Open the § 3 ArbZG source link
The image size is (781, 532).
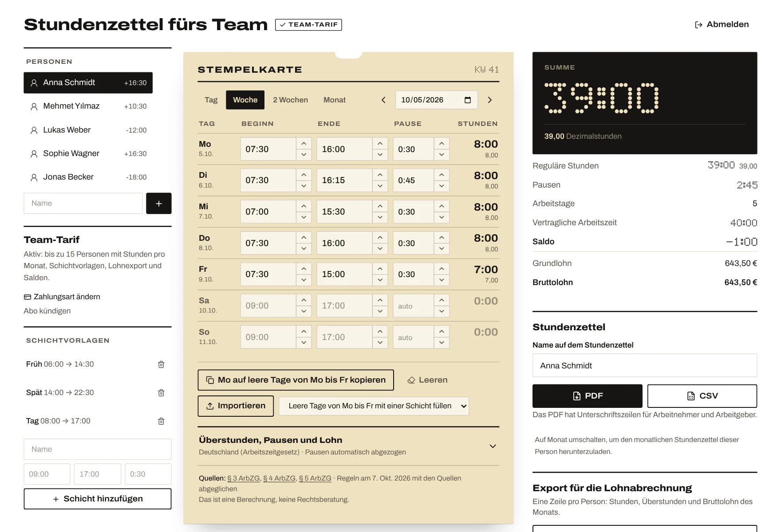(x=244, y=478)
